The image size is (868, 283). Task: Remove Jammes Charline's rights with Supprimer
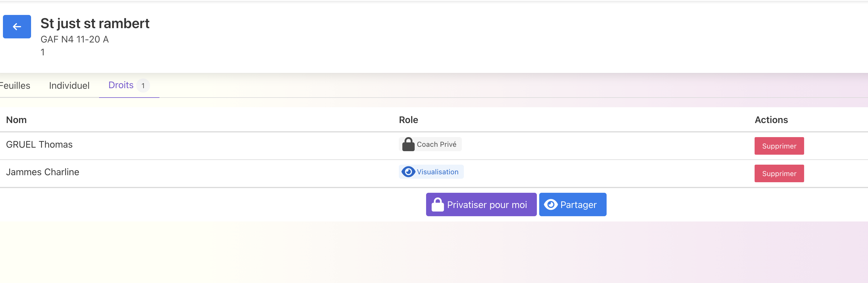[x=779, y=173]
